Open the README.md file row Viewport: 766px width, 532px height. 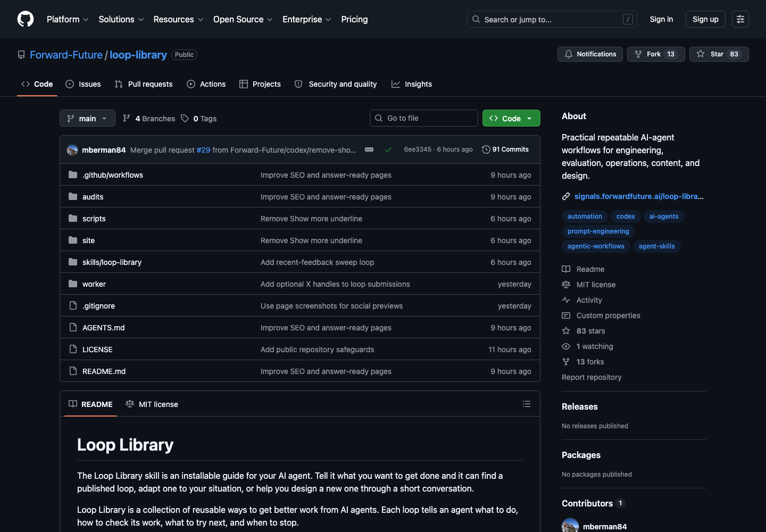point(300,371)
